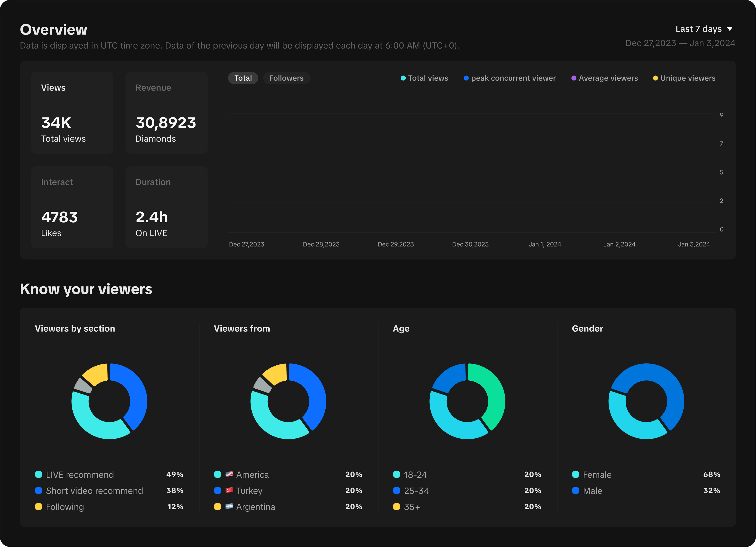Viewport: 756px width, 547px height.
Task: Click the blue 25-34 age legend dot
Action: click(396, 490)
